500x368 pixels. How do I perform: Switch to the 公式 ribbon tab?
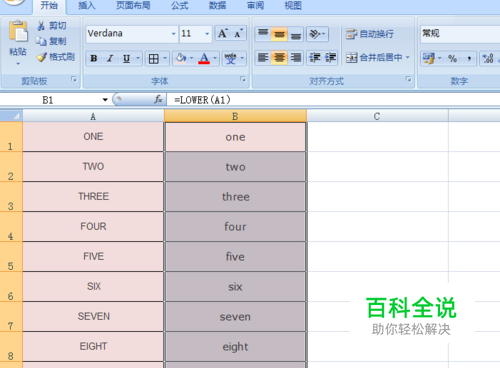point(180,6)
